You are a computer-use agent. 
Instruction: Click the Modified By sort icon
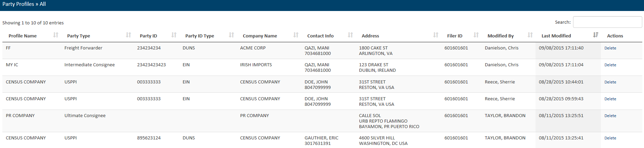pyautogui.click(x=530, y=35)
